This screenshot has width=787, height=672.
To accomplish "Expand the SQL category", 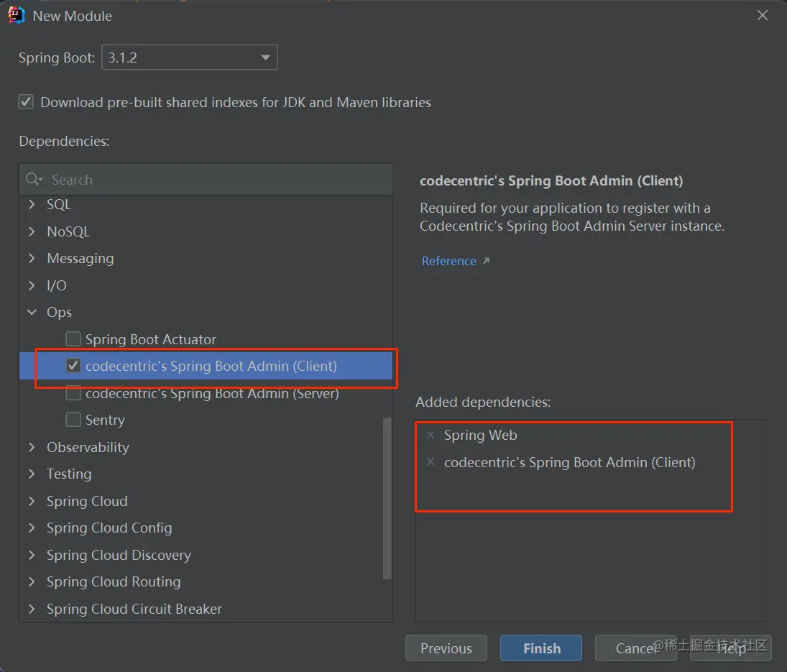I will click(x=32, y=204).
